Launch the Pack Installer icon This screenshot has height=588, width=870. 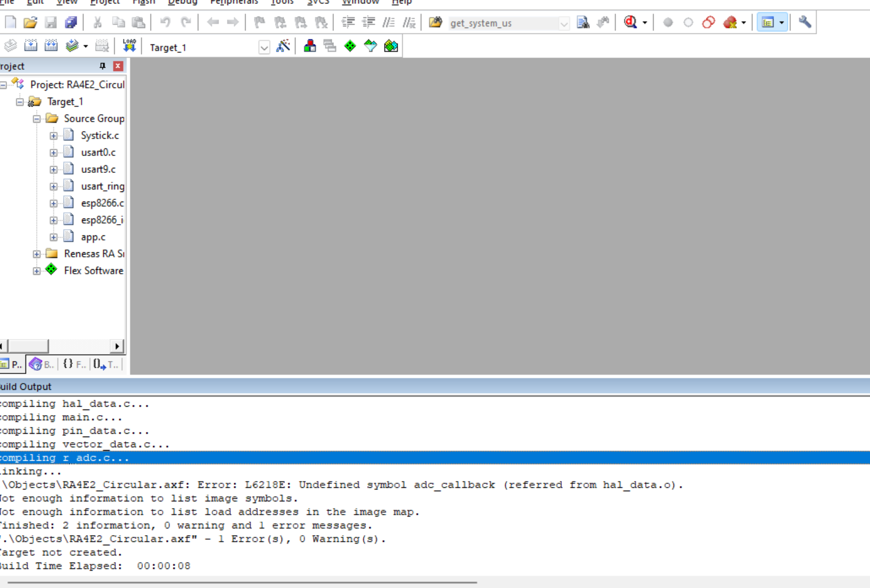[x=391, y=46]
